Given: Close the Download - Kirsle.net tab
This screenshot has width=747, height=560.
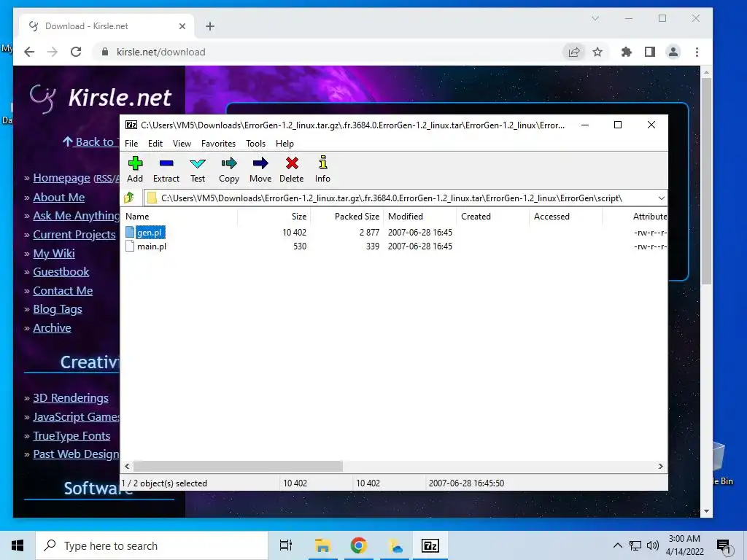Looking at the screenshot, I should pyautogui.click(x=182, y=26).
